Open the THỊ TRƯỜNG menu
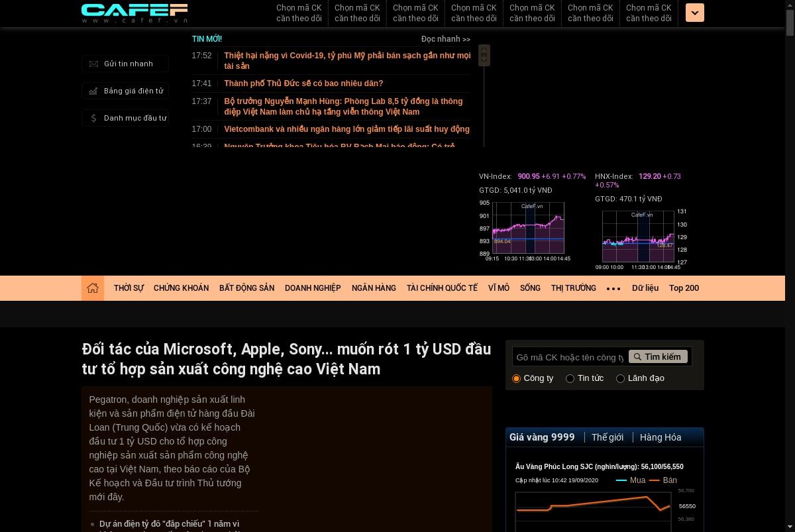 coord(574,288)
